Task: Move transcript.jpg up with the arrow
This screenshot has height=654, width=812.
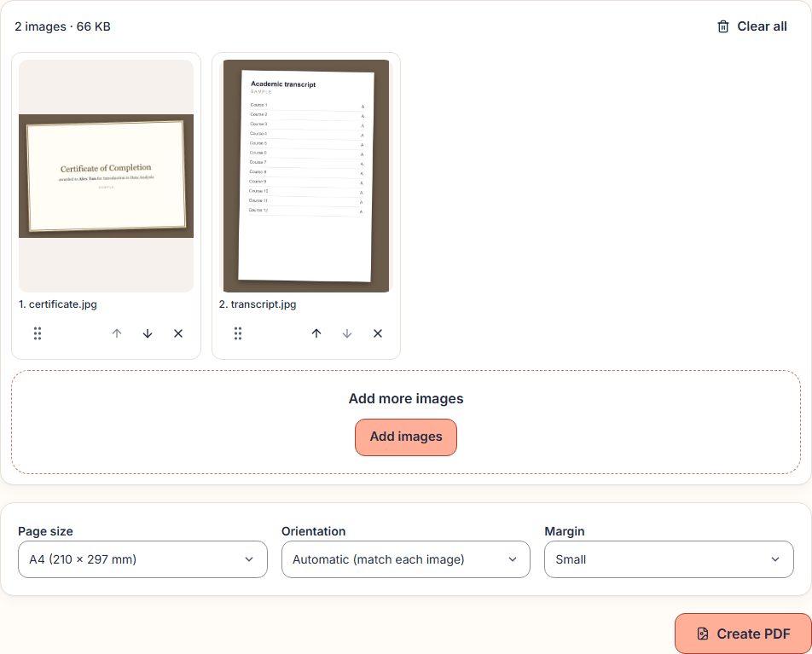Action: tap(316, 333)
